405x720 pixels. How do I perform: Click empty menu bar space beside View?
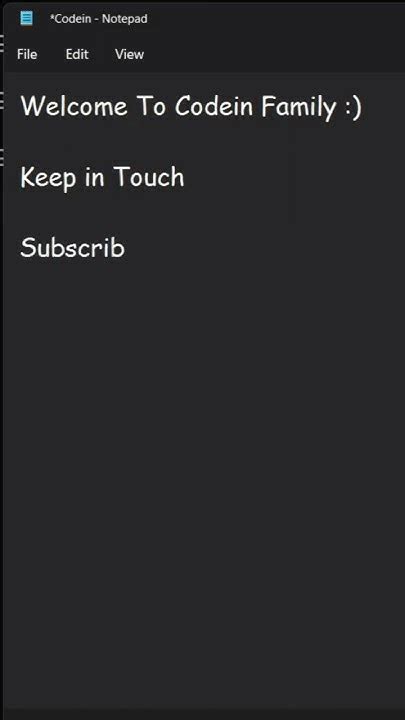click(276, 54)
